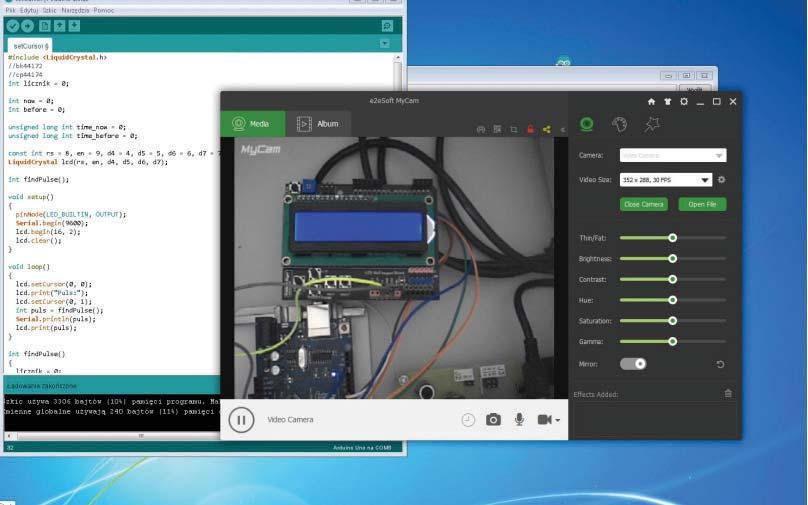This screenshot has width=808, height=505.
Task: Click the "Effects Added:" label
Action: [596, 394]
